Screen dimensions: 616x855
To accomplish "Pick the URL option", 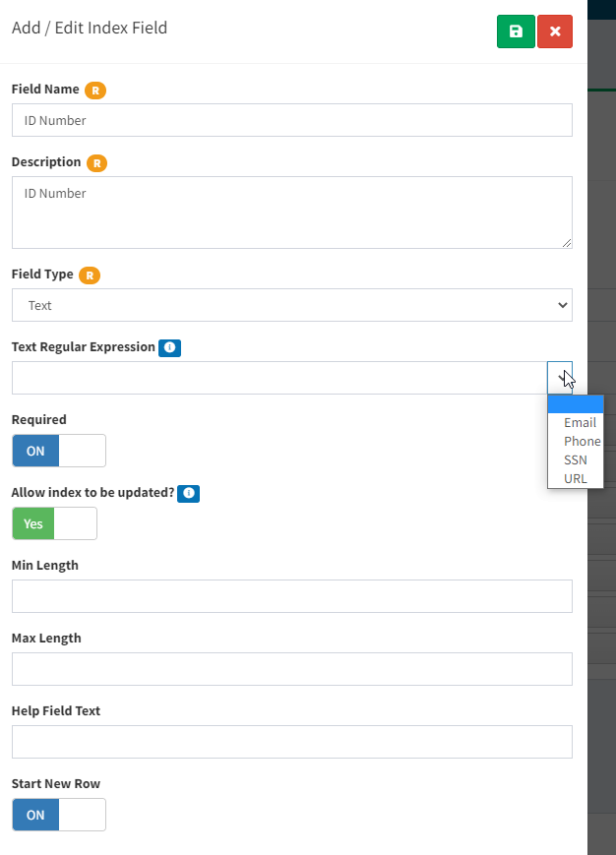I will [576, 478].
